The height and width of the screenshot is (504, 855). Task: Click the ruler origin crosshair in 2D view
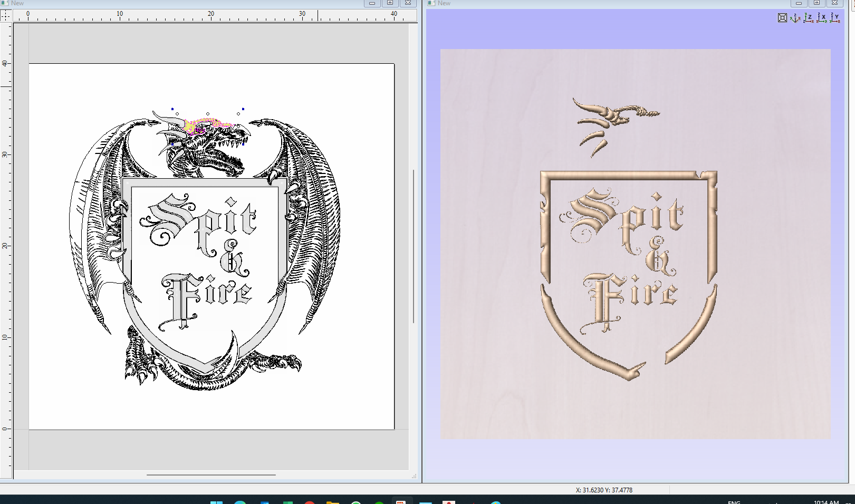(x=6, y=16)
